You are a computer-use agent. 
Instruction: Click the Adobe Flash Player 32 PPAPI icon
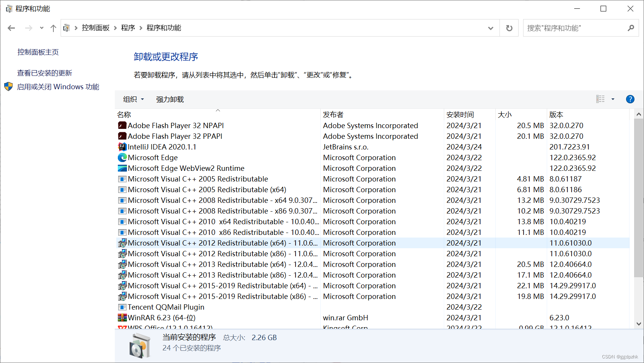(122, 136)
